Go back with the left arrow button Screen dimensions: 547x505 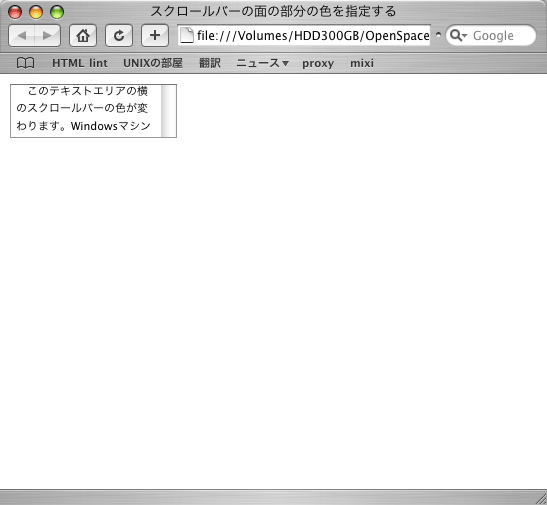coord(22,36)
